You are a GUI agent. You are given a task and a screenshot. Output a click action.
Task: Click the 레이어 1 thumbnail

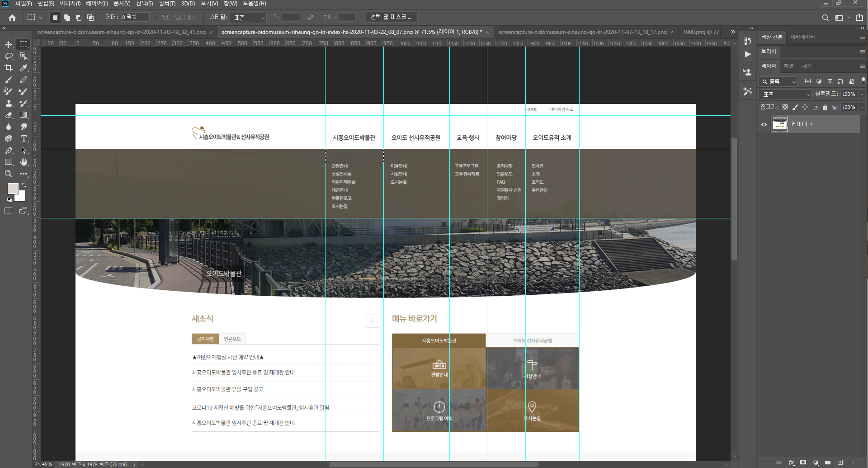(779, 124)
